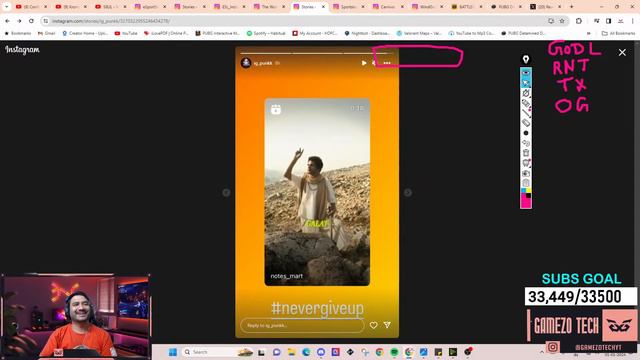Toggle ink visibility with the eye icon
640x360 pixels.
click(526, 73)
